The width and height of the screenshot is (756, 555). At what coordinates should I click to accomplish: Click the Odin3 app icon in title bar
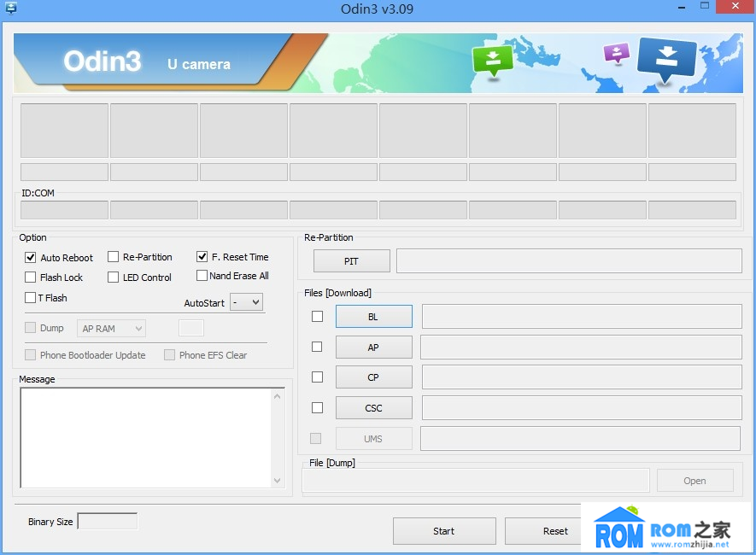(11, 9)
